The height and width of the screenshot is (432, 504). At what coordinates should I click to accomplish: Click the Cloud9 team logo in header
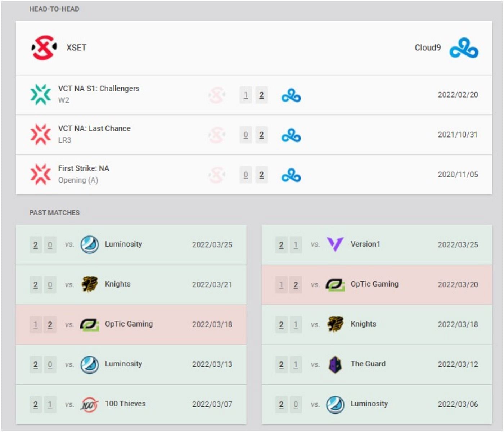pyautogui.click(x=464, y=48)
